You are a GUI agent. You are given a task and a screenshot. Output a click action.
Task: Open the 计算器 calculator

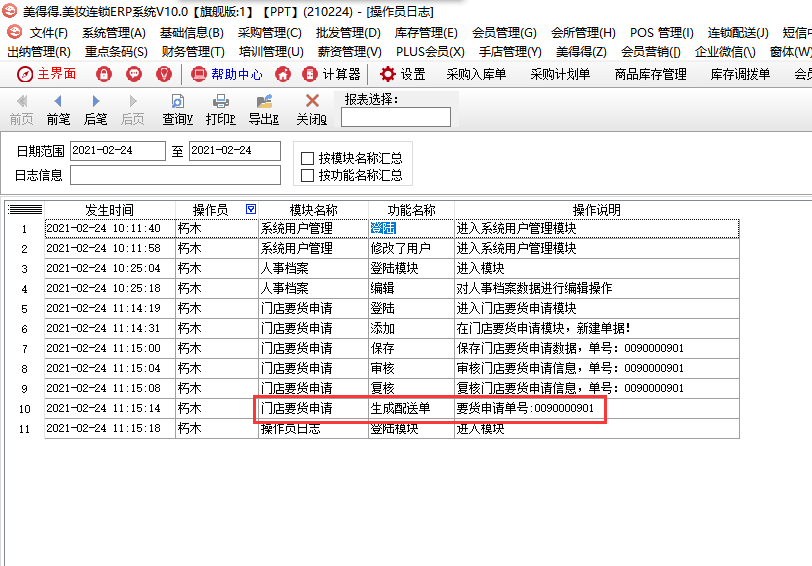coord(331,74)
